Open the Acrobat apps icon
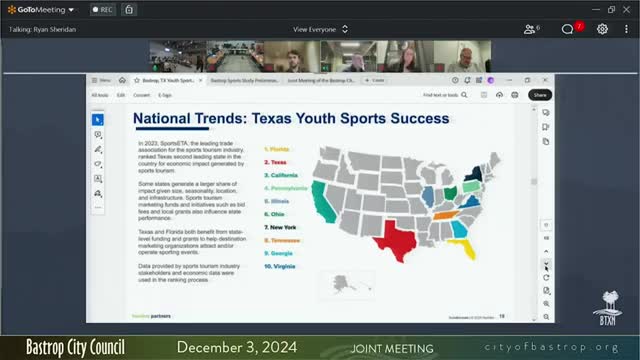The image size is (640, 360). (x=479, y=80)
